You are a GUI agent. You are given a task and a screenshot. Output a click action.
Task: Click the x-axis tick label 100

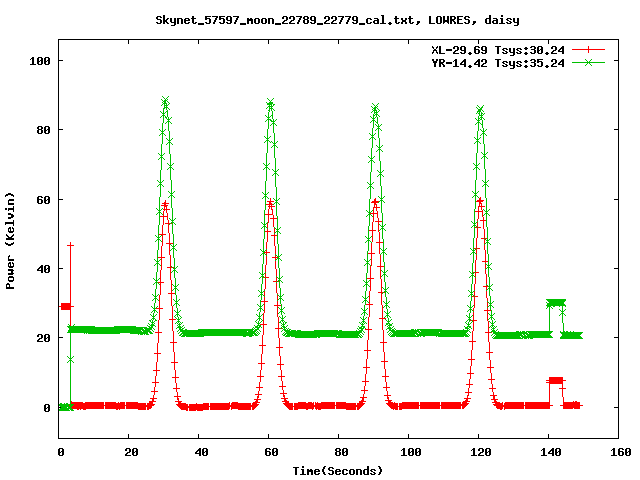coord(411,452)
